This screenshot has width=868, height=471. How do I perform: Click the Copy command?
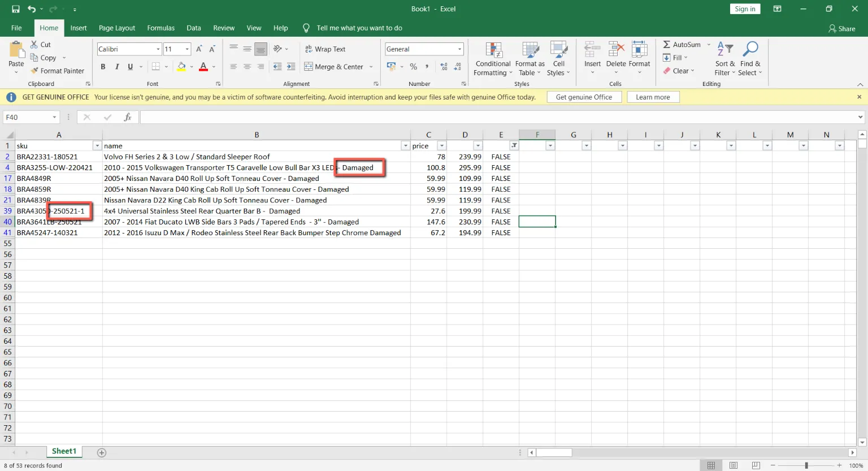(44, 58)
